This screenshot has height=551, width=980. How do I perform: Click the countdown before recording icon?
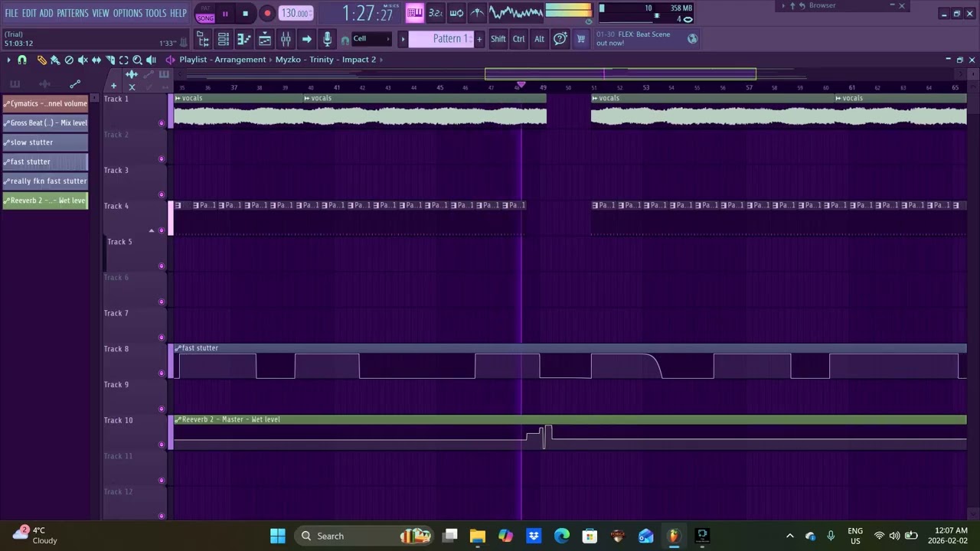[435, 12]
